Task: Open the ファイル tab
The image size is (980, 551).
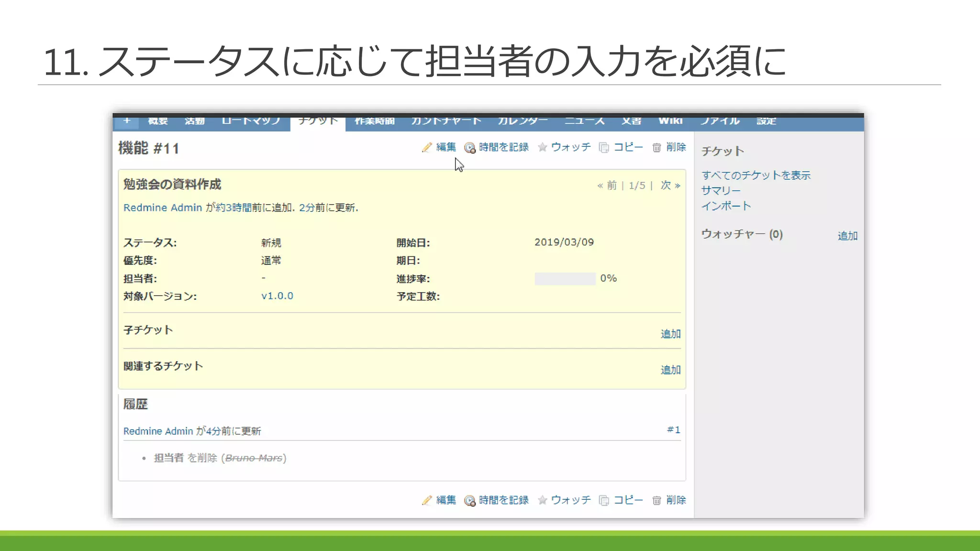Action: pyautogui.click(x=720, y=121)
